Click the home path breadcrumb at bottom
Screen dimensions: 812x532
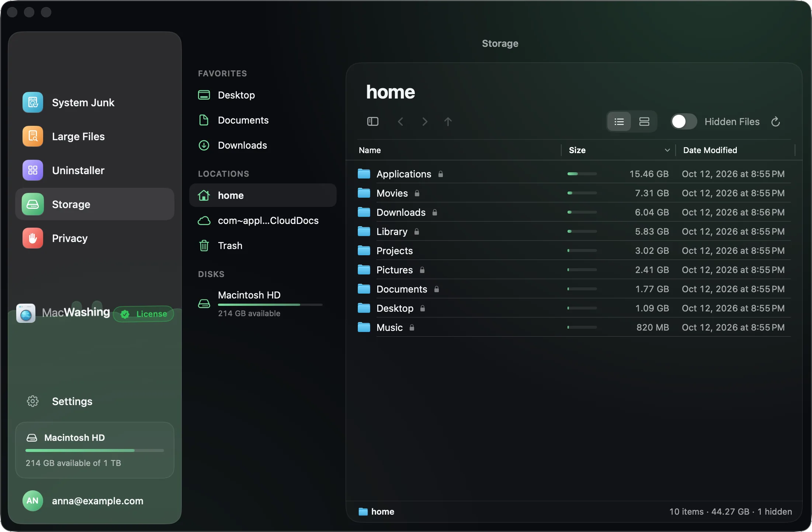[x=376, y=512]
